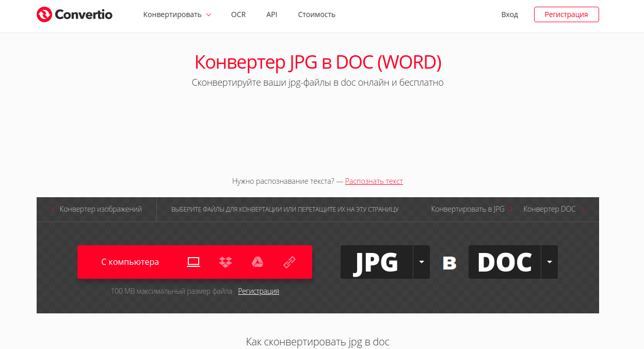This screenshot has height=349, width=644.
Task: Open the Конвертировать dropdown menu
Action: pos(177,14)
